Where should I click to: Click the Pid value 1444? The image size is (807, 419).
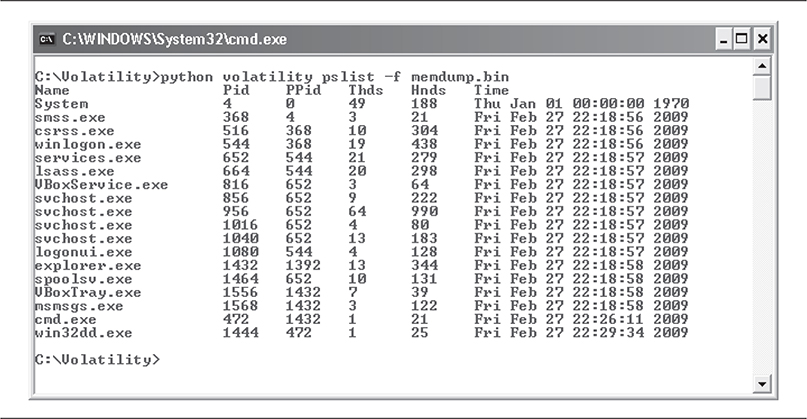click(x=240, y=333)
